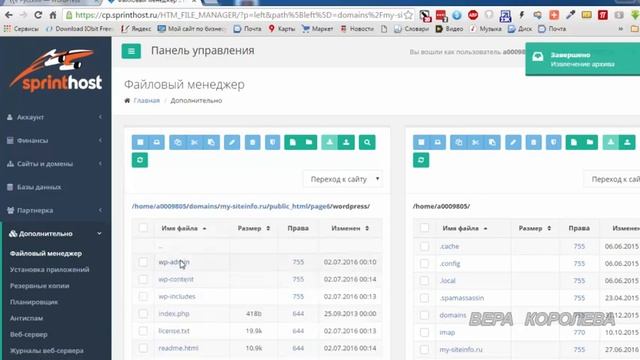640x360 pixels.
Task: Click the copy icon in left panel toolbar
Action: pos(178,142)
